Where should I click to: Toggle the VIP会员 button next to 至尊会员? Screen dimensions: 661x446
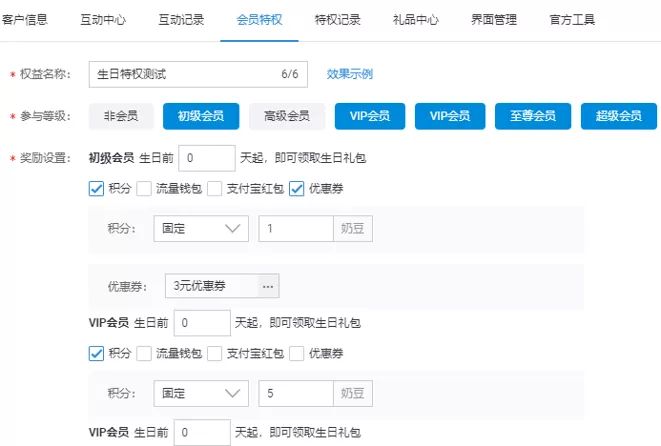tap(450, 116)
